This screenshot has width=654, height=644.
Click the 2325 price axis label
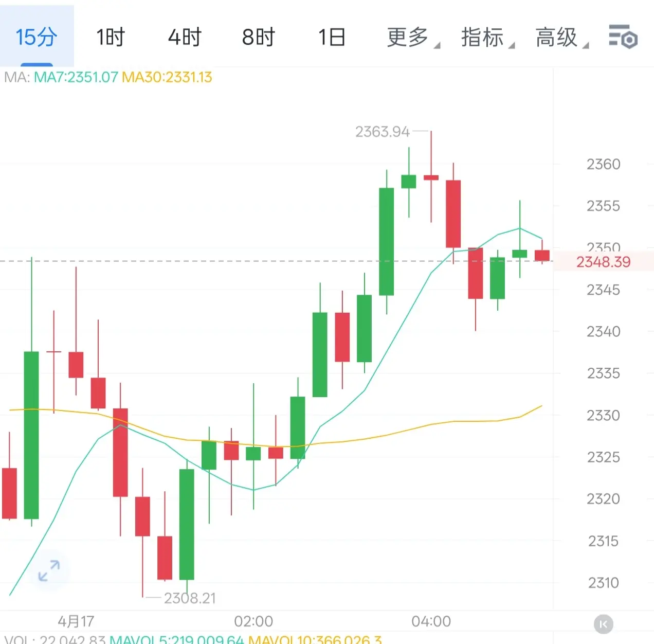point(604,457)
